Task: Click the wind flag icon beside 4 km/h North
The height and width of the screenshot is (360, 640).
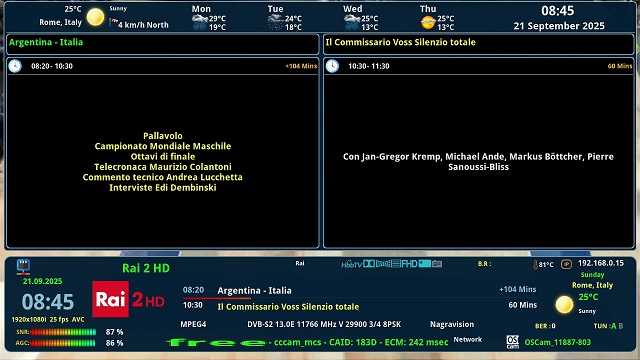Action: (x=114, y=22)
